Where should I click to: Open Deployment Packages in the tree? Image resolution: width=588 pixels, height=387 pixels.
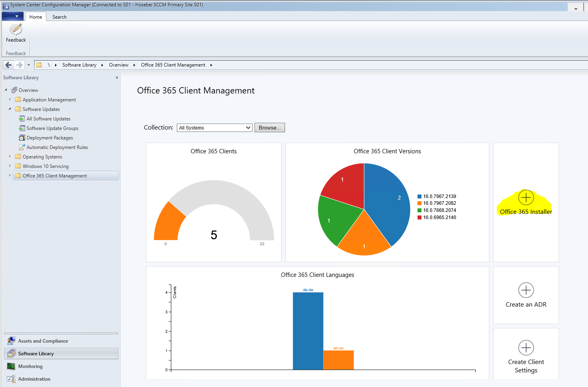(x=50, y=138)
